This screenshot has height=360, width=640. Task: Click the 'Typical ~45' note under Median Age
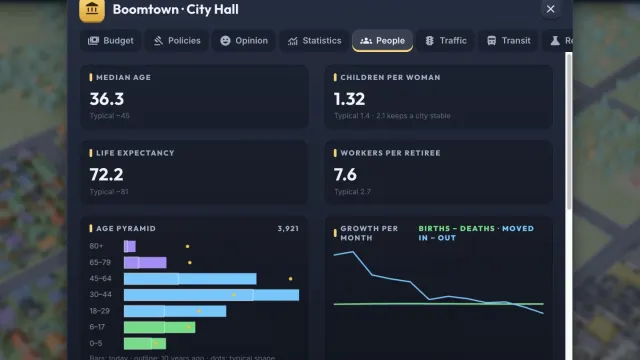pos(109,116)
